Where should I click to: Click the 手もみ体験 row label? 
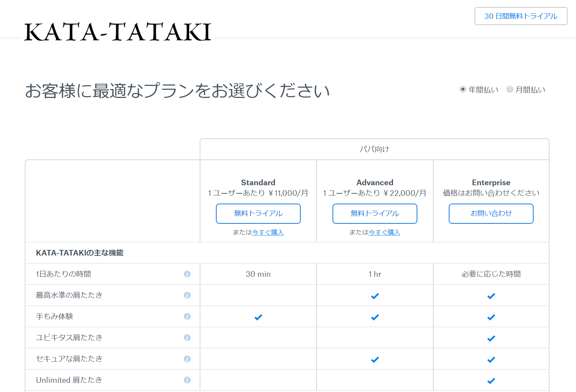point(54,316)
